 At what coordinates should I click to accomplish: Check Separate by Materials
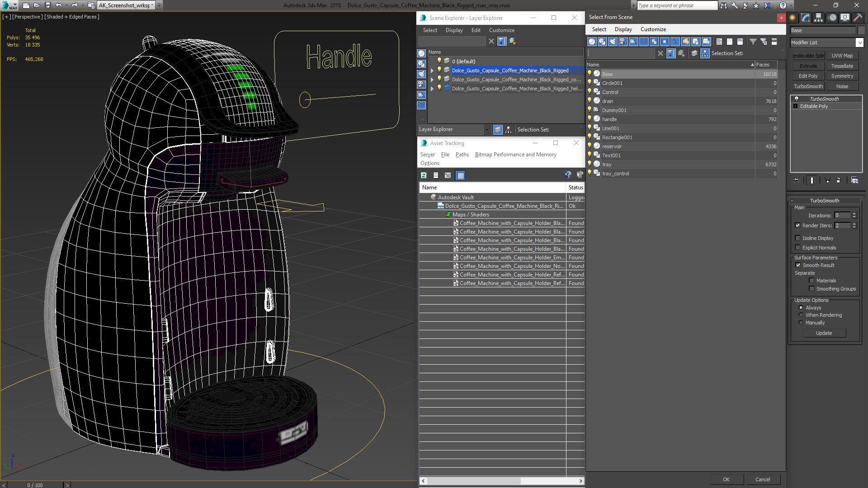click(811, 281)
